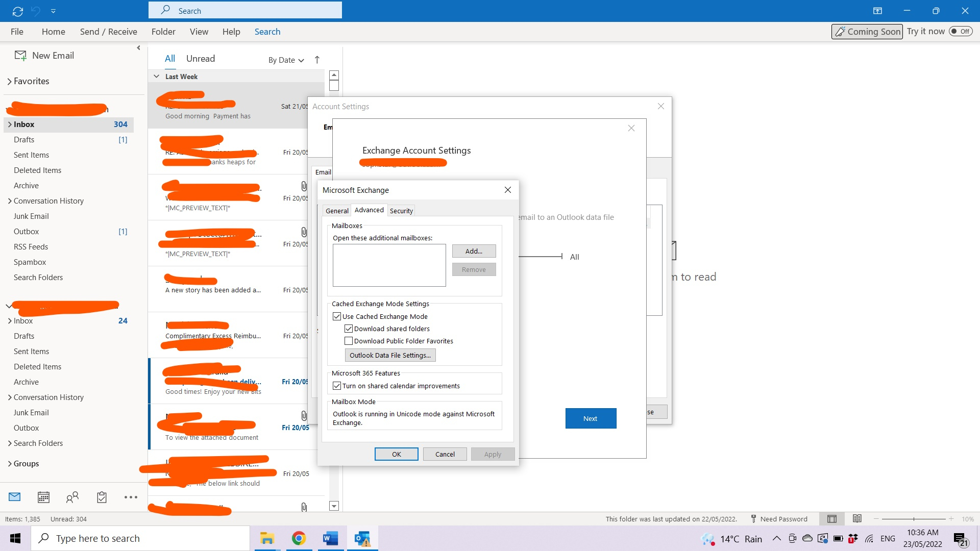Collapse the Last Week message group

[x=157, y=77]
